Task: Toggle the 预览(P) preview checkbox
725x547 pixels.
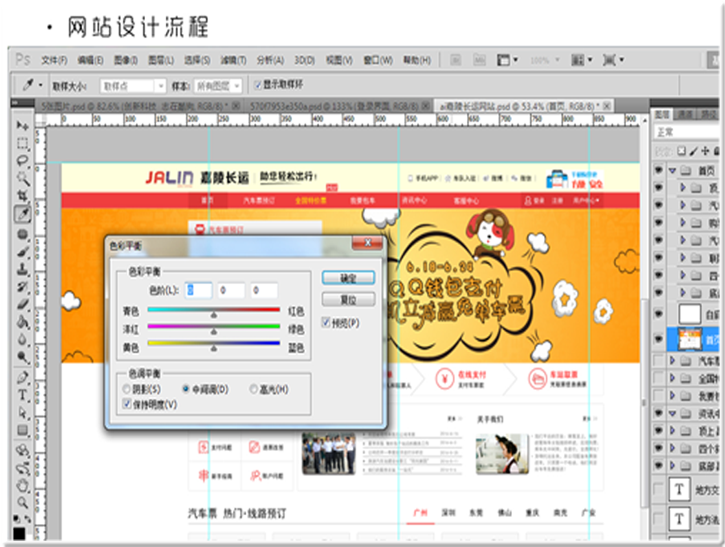Action: [x=327, y=323]
